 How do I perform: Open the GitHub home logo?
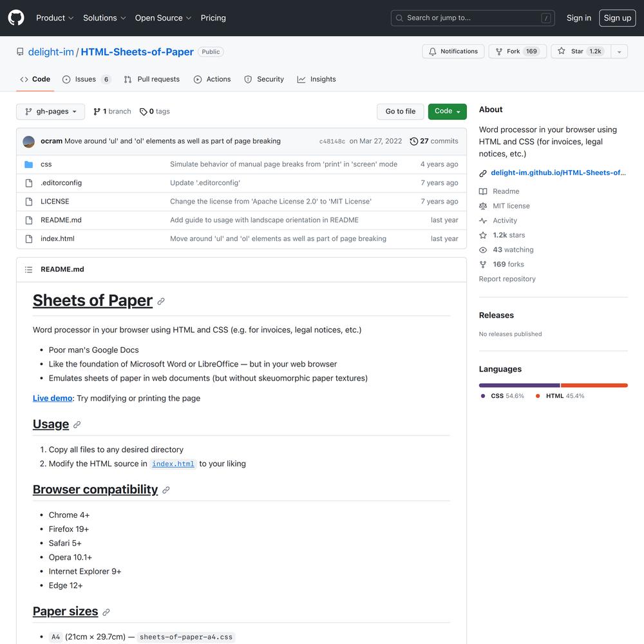(x=16, y=17)
